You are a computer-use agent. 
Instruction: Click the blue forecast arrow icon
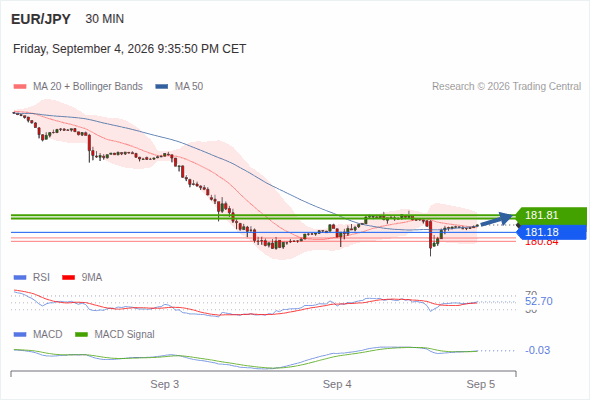click(497, 219)
